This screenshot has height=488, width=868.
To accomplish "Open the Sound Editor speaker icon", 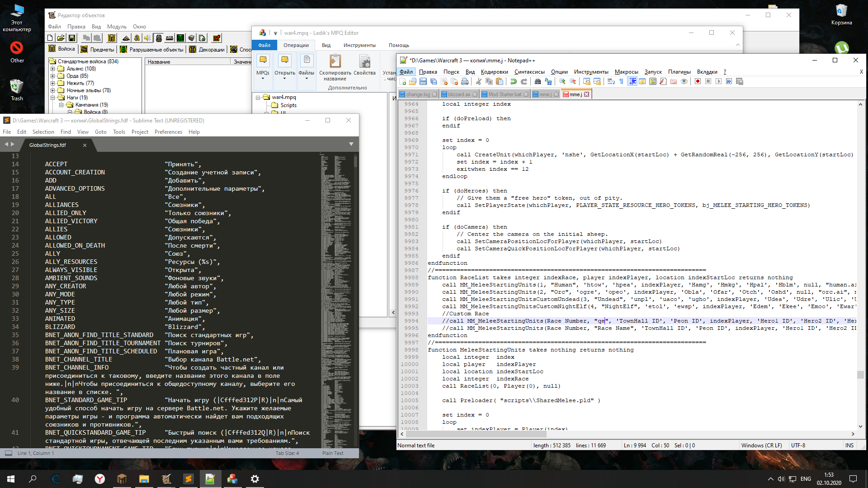I will pyautogui.click(x=147, y=38).
